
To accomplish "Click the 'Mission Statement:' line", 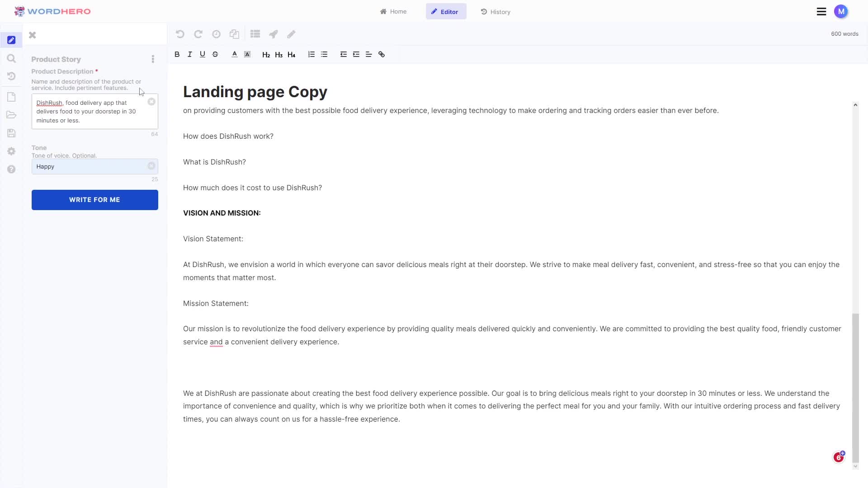I will click(216, 303).
